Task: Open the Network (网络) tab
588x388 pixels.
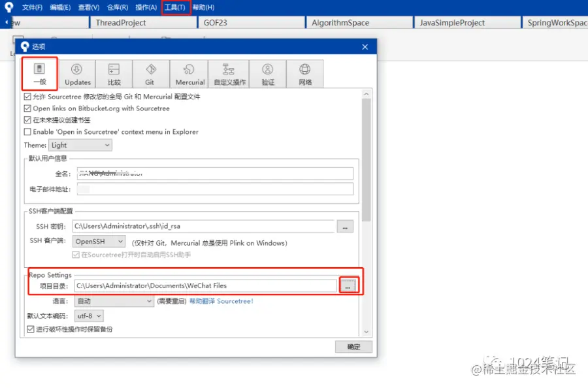Action: (305, 74)
